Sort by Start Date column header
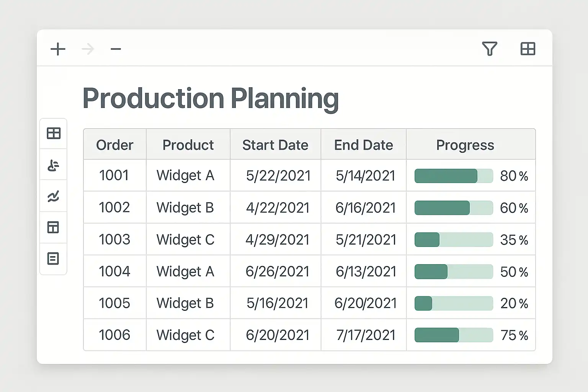 275,145
